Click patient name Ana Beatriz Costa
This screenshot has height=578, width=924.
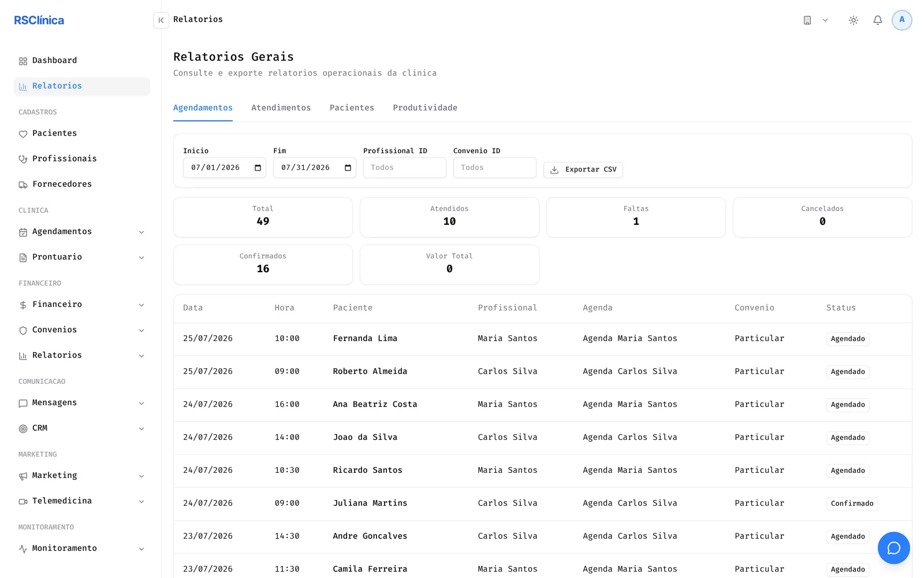[x=375, y=405]
